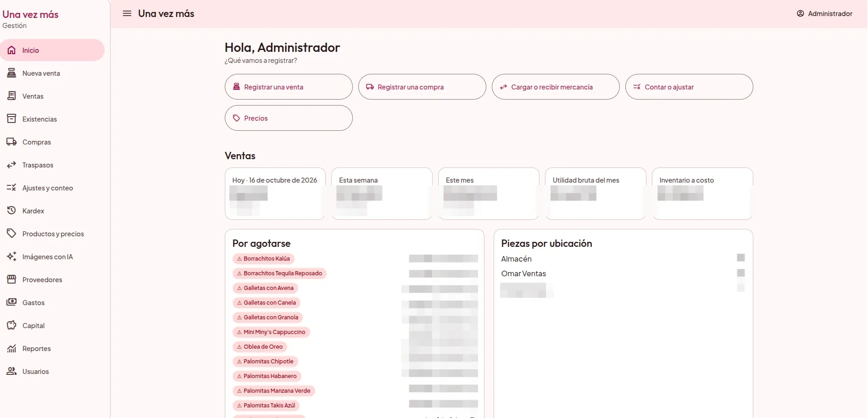The image size is (868, 418).
Task: Click the Omar Ventas location row
Action: [623, 273]
